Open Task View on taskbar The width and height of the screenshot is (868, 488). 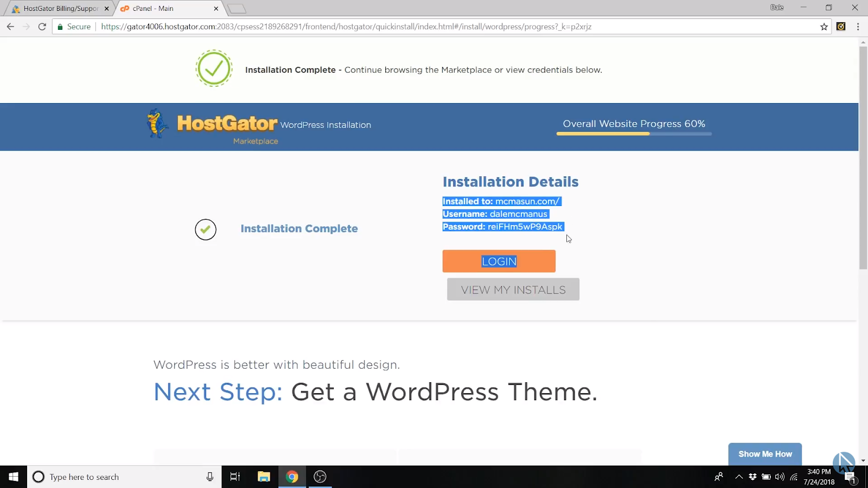[x=235, y=477]
